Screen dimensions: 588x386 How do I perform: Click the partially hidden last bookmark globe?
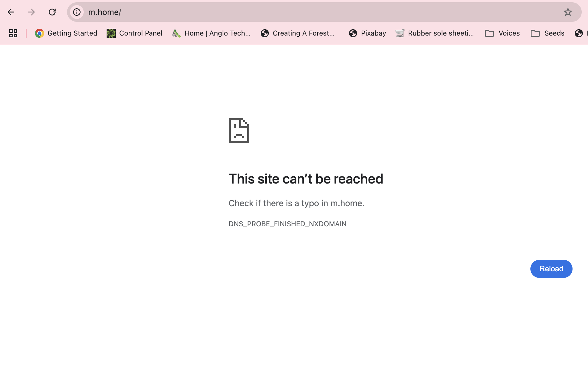pyautogui.click(x=579, y=33)
